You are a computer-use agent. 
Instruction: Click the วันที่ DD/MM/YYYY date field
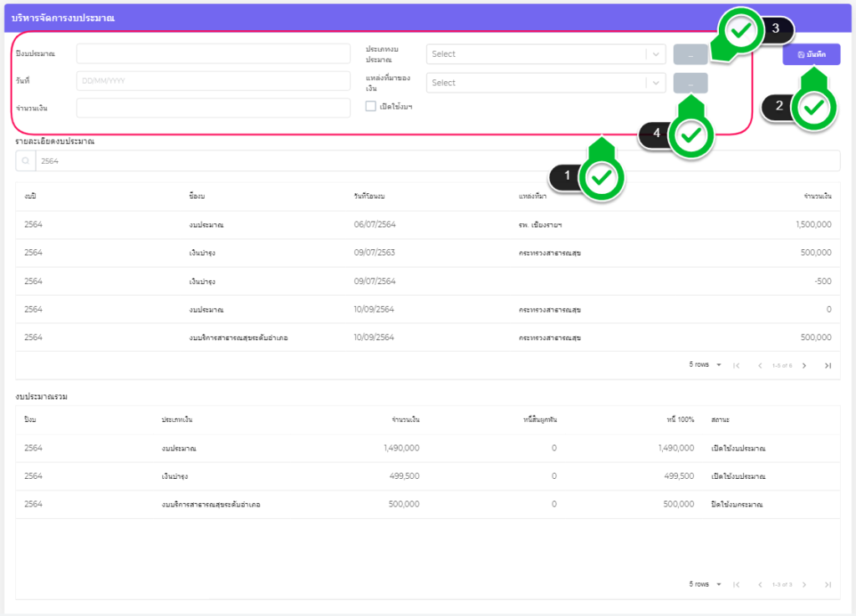pos(213,81)
